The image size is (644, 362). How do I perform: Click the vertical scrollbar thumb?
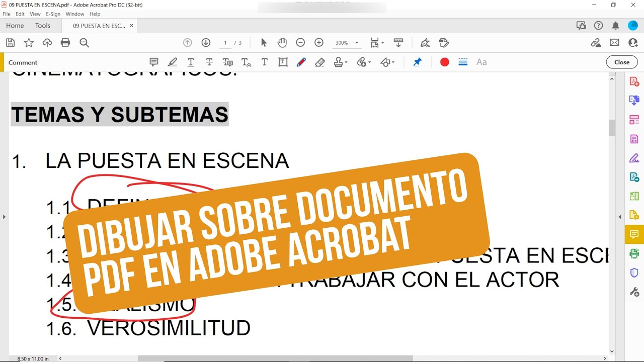612,128
